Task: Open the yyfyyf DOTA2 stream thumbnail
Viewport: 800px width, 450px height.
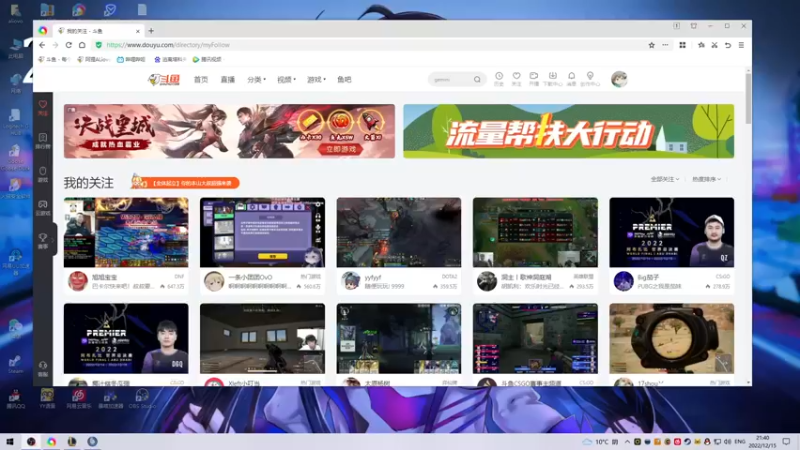Action: [398, 233]
